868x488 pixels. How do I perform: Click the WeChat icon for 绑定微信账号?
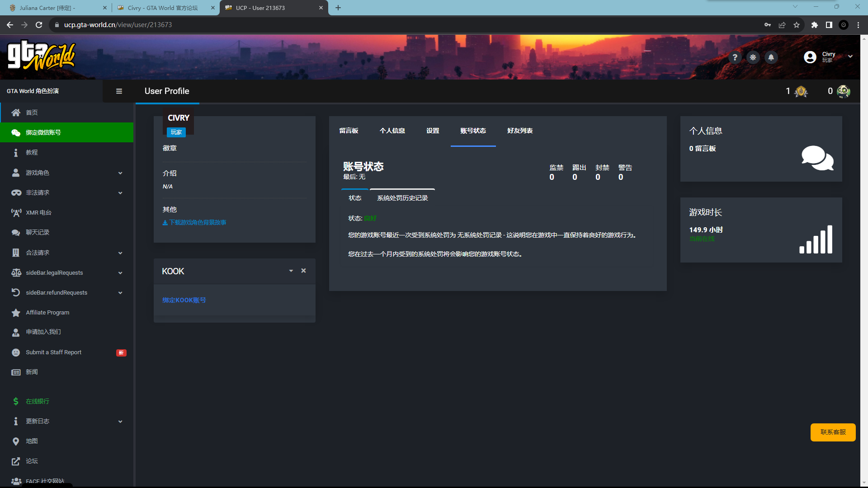click(x=16, y=132)
